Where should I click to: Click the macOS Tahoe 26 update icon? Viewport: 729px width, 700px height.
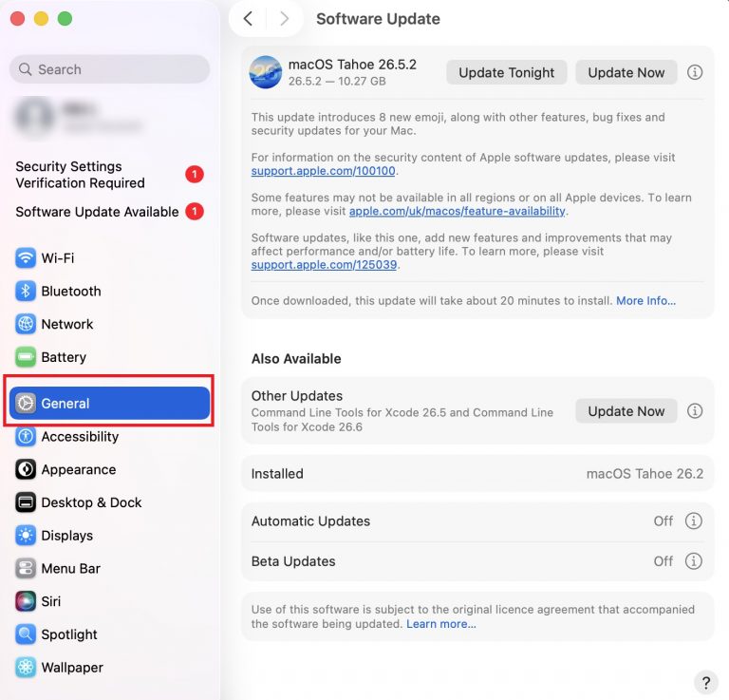point(266,72)
